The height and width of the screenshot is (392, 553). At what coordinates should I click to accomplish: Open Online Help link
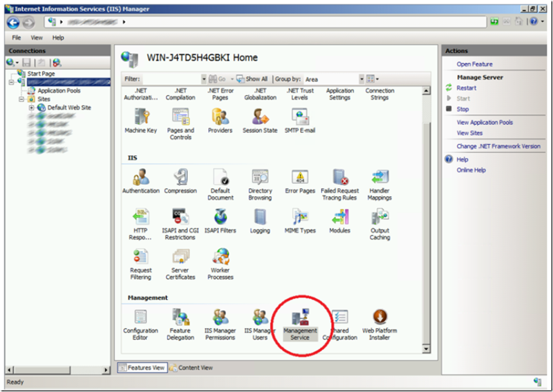tap(471, 170)
